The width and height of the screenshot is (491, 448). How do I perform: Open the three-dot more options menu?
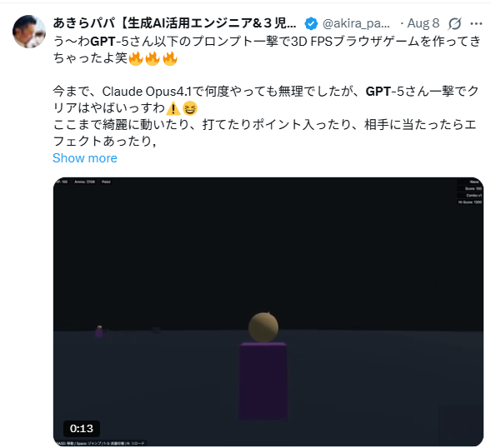click(476, 24)
